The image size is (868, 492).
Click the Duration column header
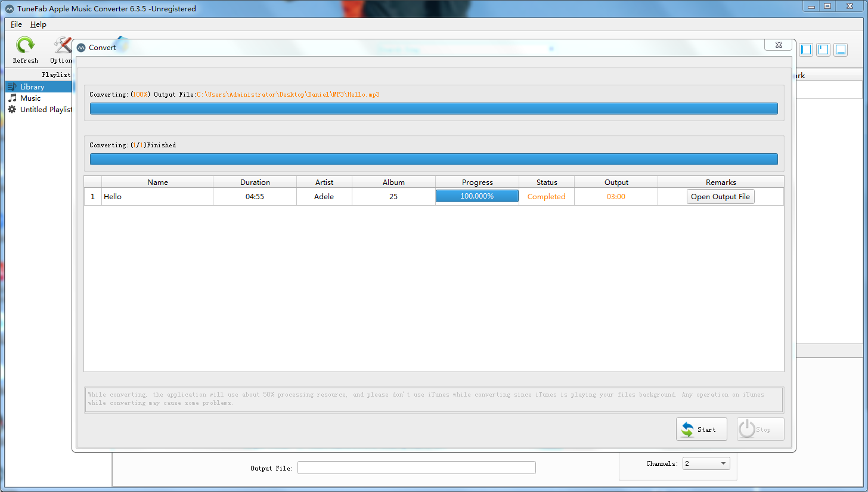pos(255,182)
